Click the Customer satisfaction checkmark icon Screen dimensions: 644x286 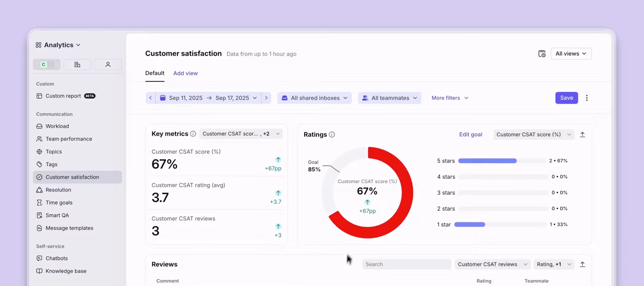pos(39,177)
